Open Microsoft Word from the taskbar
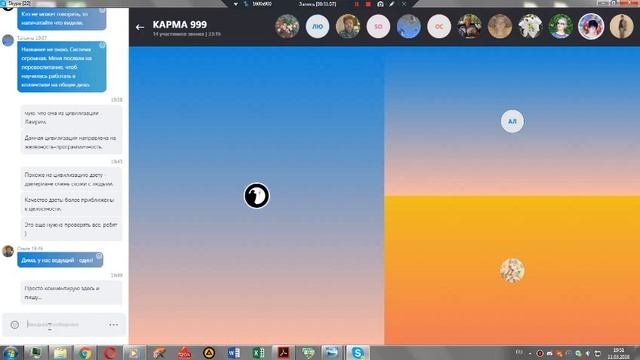Image resolution: width=640 pixels, height=360 pixels. pos(233,353)
